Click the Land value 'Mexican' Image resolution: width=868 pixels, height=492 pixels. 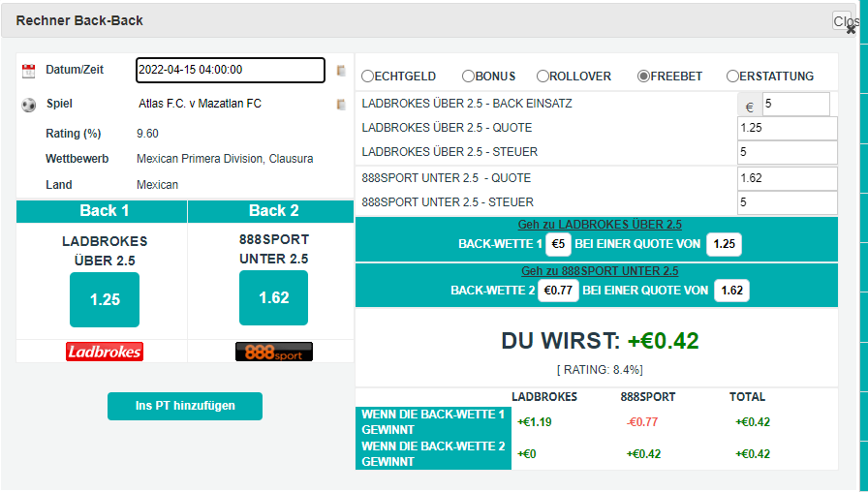[x=157, y=185]
